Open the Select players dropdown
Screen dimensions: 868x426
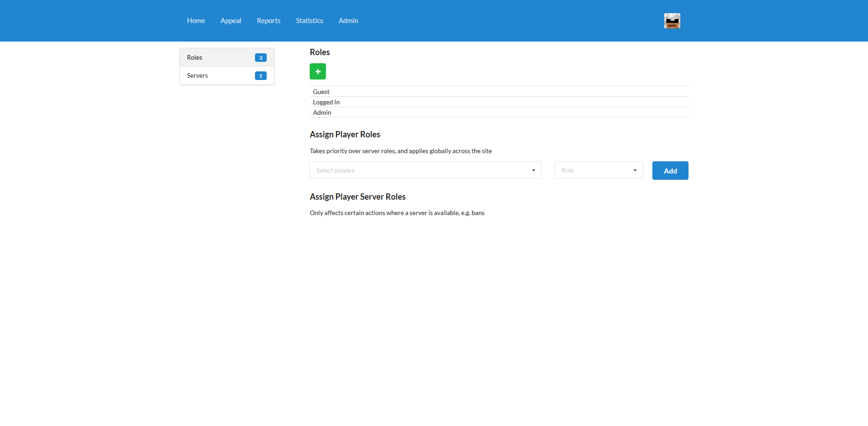pos(425,170)
